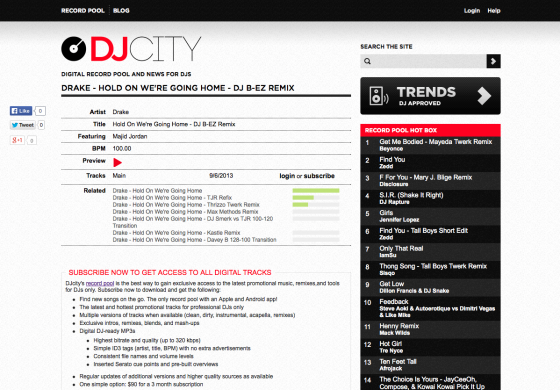Click Subscribe Now To Get Access heading
This screenshot has height=390, width=560.
pos(170,272)
